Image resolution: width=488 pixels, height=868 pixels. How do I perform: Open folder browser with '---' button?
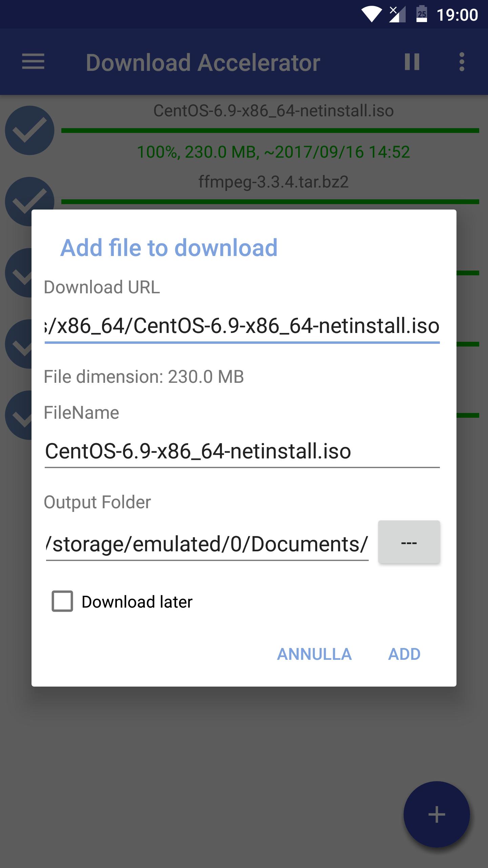point(409,542)
